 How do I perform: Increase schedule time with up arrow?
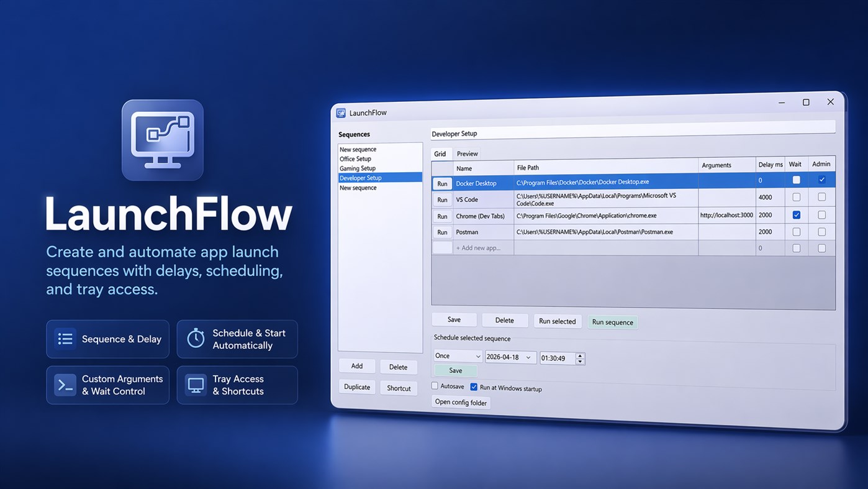[580, 355]
